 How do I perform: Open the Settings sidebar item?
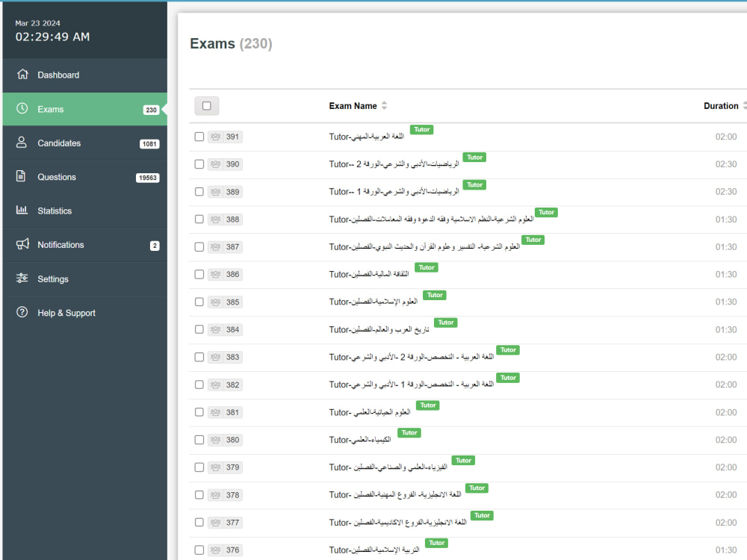pyautogui.click(x=85, y=279)
